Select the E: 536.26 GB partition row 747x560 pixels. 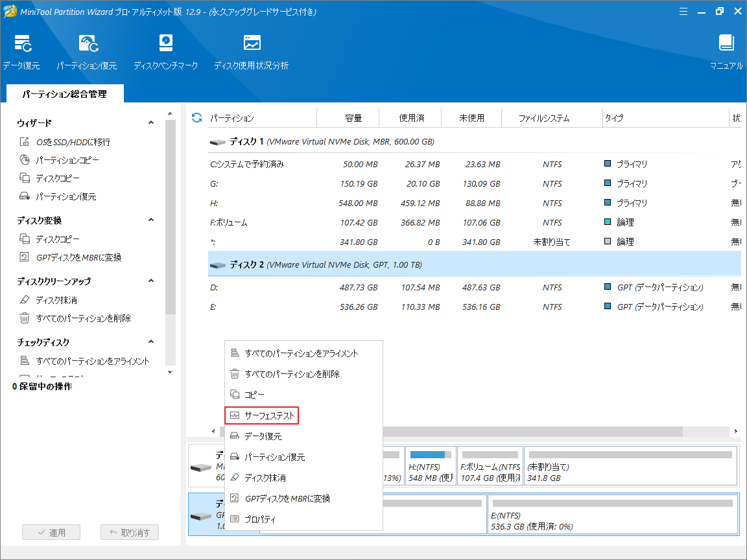[475, 307]
